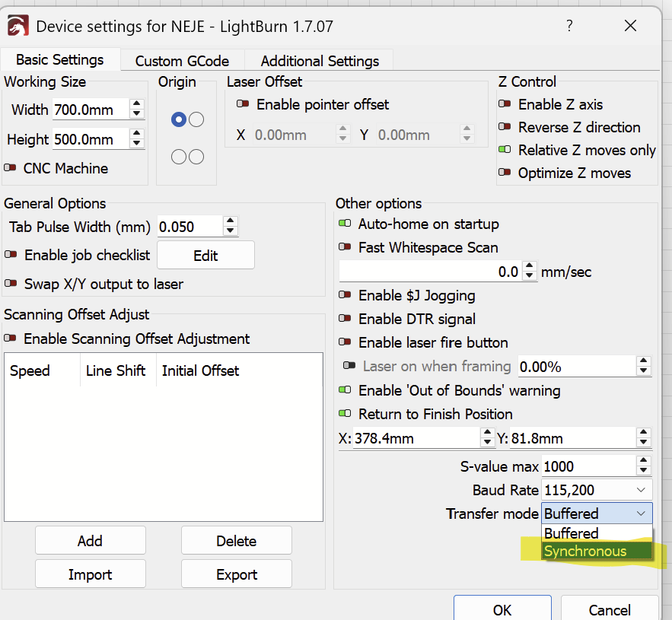The width and height of the screenshot is (672, 620).
Task: Toggle Reverse Z direction
Action: pos(505,127)
